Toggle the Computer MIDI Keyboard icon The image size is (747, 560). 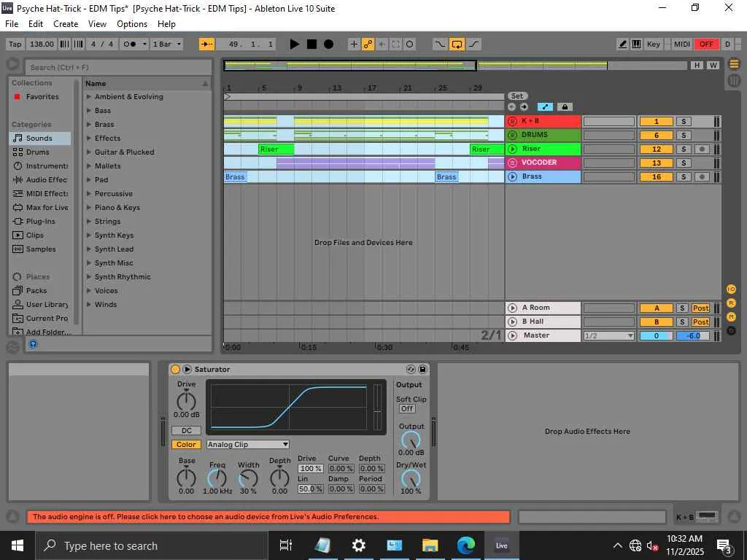coord(636,44)
